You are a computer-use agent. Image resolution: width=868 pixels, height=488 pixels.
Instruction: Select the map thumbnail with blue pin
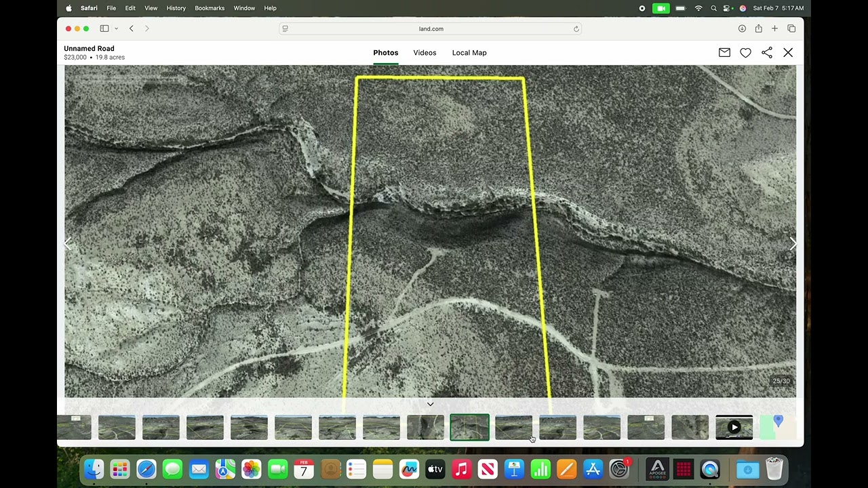(778, 428)
